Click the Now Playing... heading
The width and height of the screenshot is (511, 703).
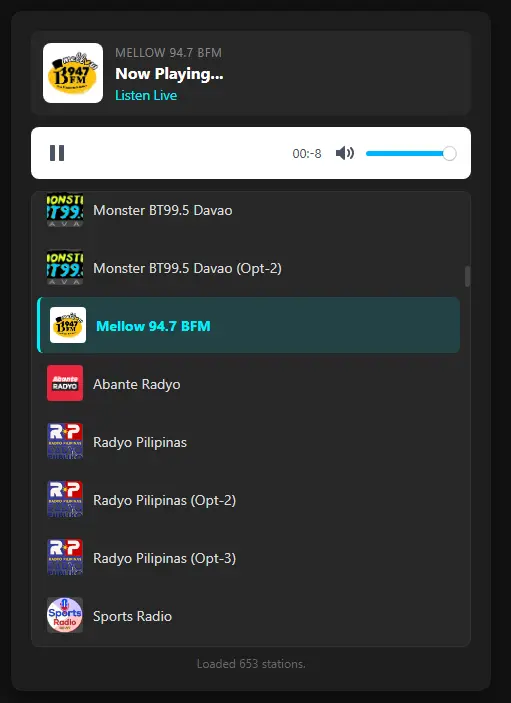click(x=169, y=74)
